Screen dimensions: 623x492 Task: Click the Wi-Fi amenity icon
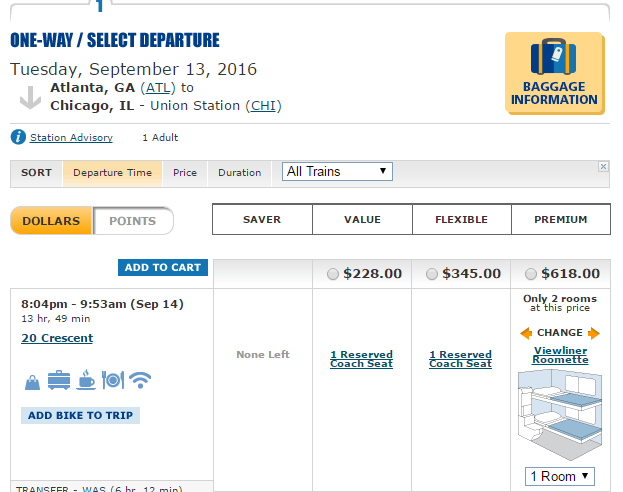click(x=140, y=380)
